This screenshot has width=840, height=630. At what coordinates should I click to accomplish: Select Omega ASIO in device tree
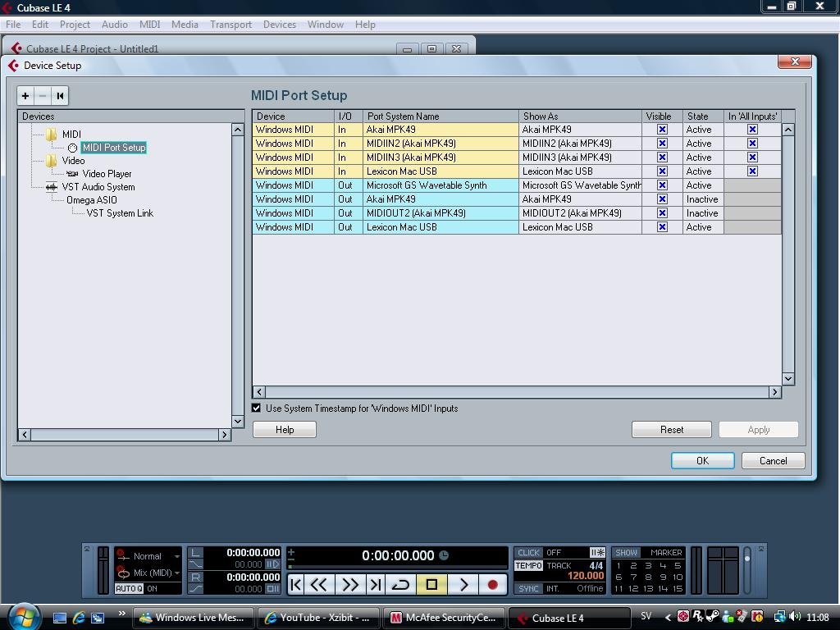(91, 200)
